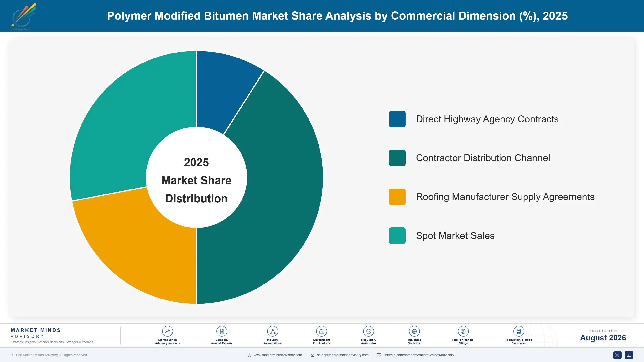Select the Spot Market Sales teal swatch
Viewport: 644px width, 362px height.
pos(397,236)
